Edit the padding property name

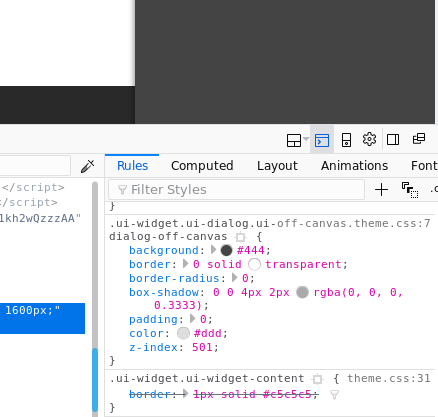(x=153, y=319)
